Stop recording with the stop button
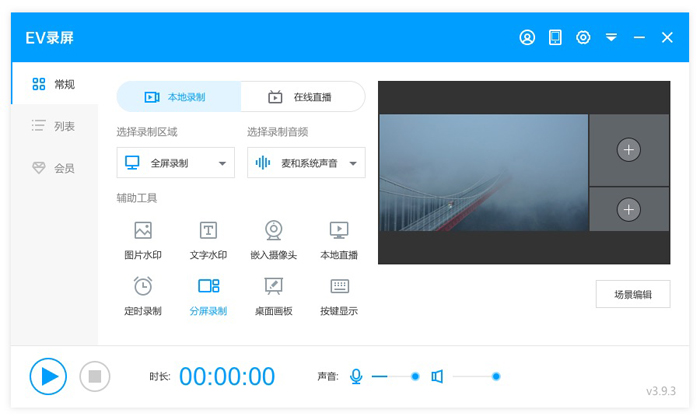This screenshot has width=700, height=420. 95,376
